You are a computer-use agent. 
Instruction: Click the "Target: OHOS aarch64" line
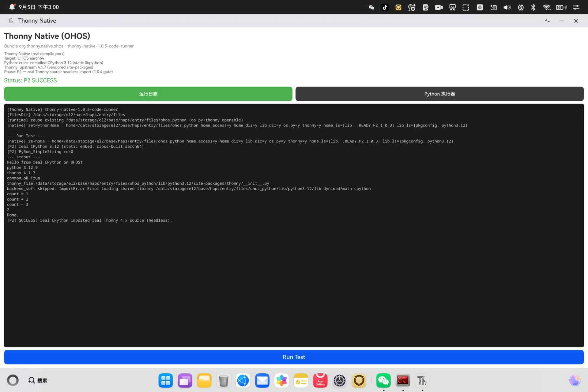24,58
